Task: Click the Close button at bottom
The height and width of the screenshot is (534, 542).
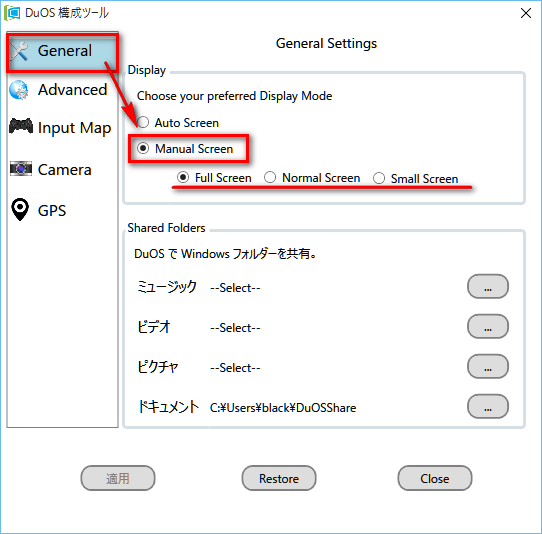Action: [435, 478]
